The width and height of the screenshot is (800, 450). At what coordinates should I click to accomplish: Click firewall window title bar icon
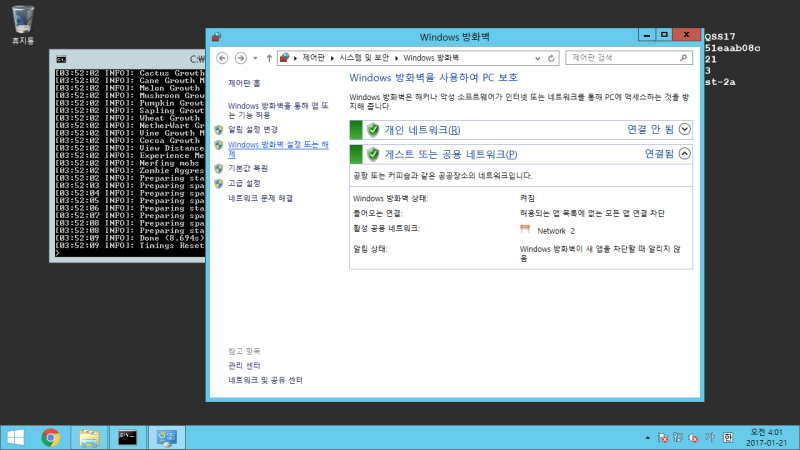point(216,37)
